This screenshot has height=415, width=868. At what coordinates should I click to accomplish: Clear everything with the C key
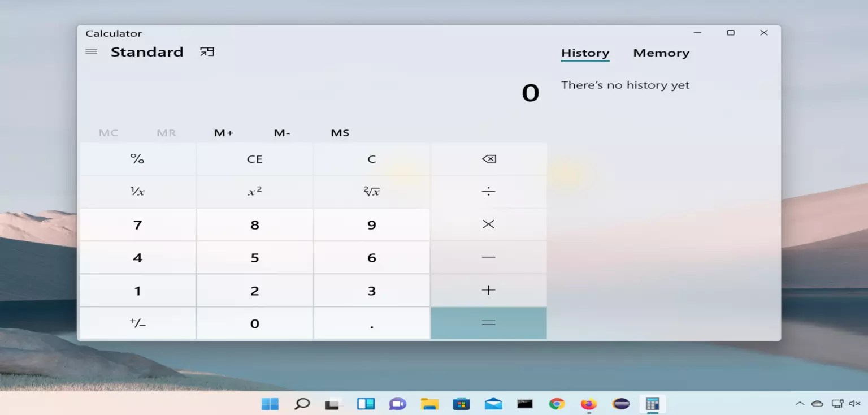pyautogui.click(x=371, y=159)
